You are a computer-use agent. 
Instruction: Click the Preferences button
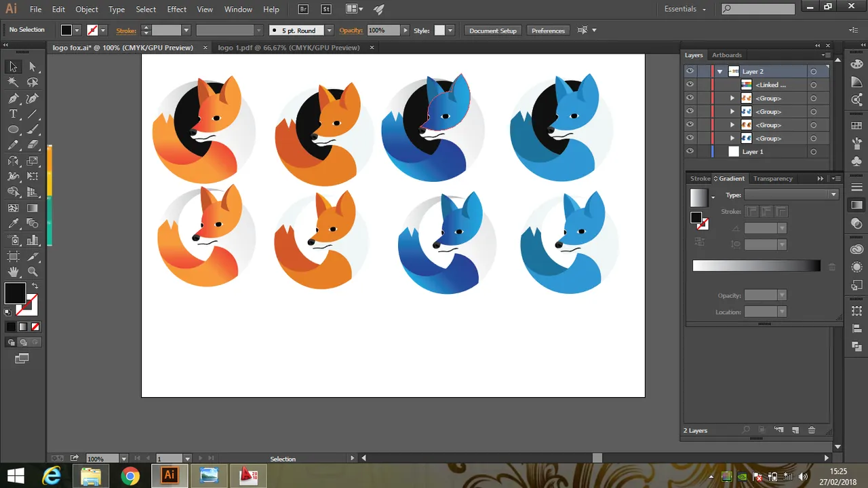tap(548, 31)
